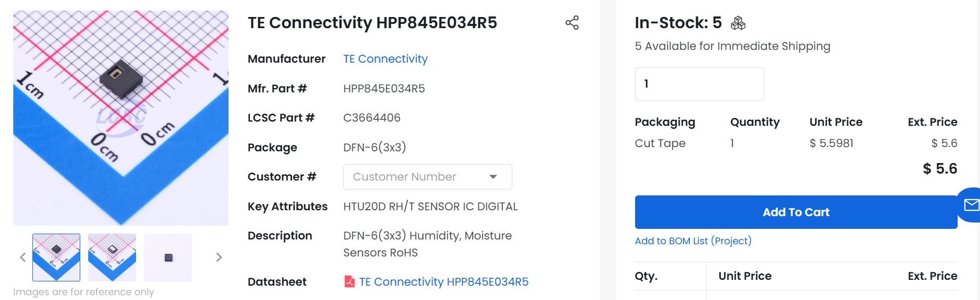The height and width of the screenshot is (300, 980).
Task: Show next product image with right arrow
Action: click(x=219, y=258)
